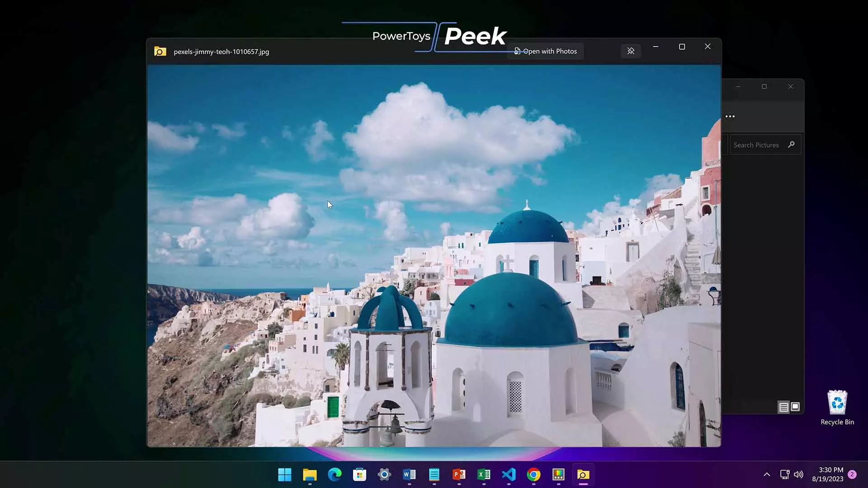Select the filename pexels-jimmy-teoh-1010657.jpg
Image resolution: width=868 pixels, height=488 pixels.
click(x=221, y=52)
